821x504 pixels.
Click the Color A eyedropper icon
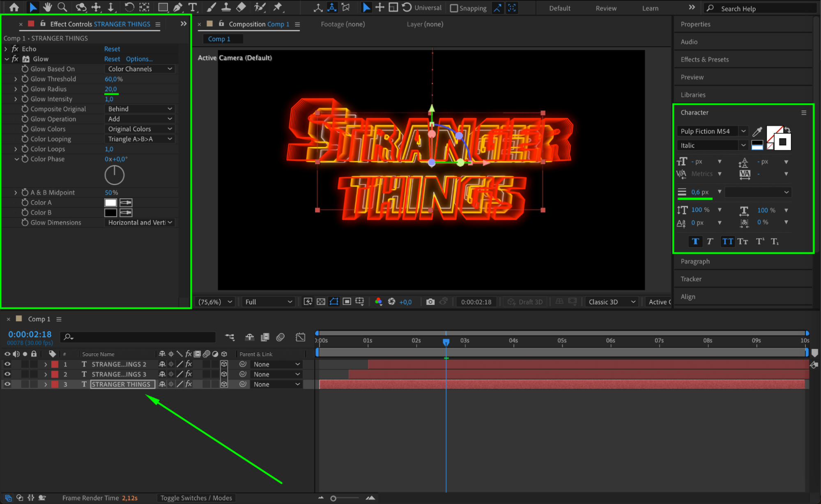[x=126, y=203]
